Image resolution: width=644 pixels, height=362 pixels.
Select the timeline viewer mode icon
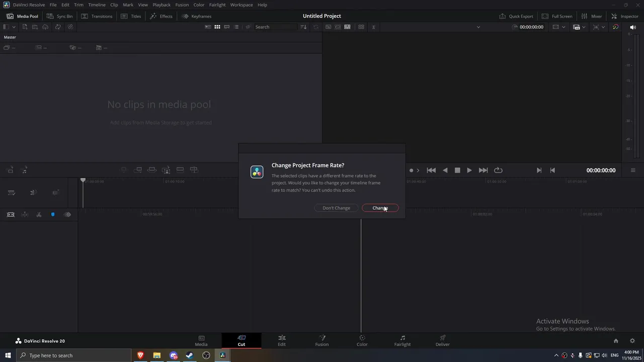tap(347, 27)
